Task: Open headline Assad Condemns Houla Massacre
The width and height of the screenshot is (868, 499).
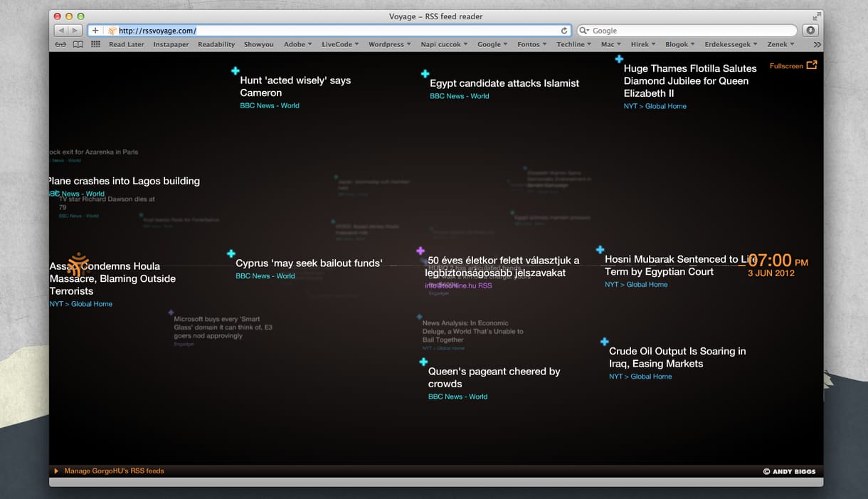Action: pos(112,278)
